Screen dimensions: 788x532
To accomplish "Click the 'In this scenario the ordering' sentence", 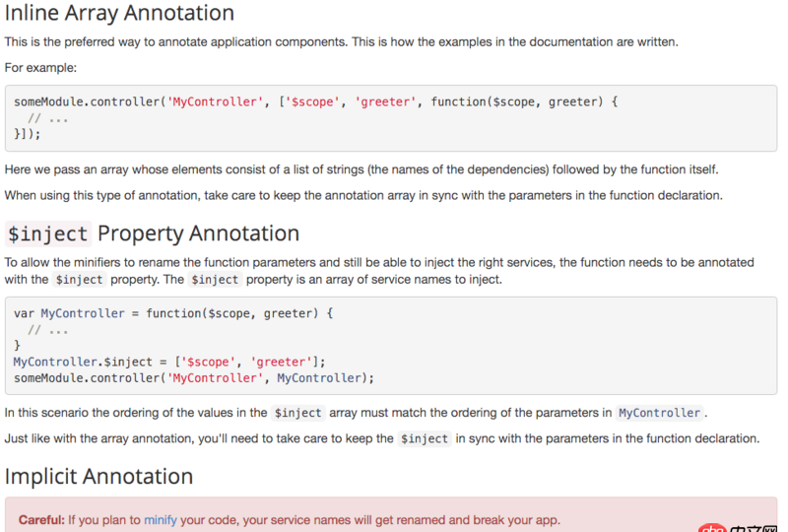I will coord(356,413).
